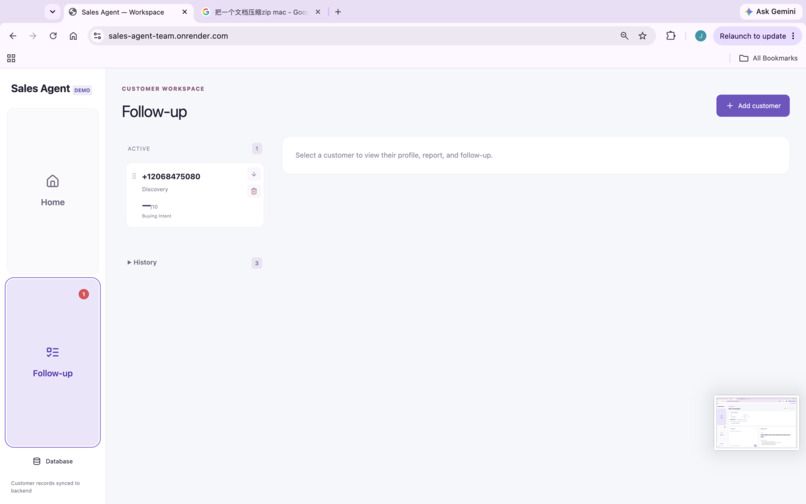
Task: Click the ACTIVE section label
Action: tap(139, 149)
